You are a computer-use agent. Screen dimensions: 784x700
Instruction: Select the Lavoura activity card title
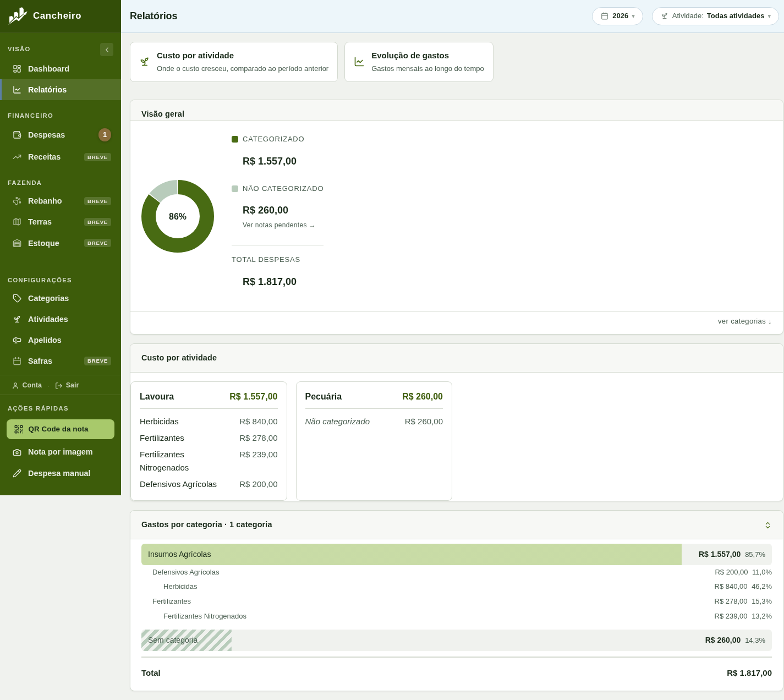point(157,397)
